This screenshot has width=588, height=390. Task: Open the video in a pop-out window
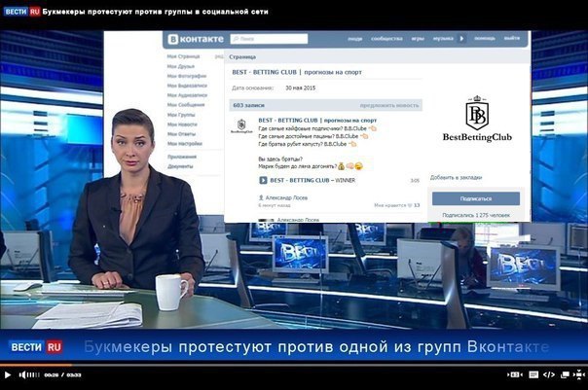[565, 374]
